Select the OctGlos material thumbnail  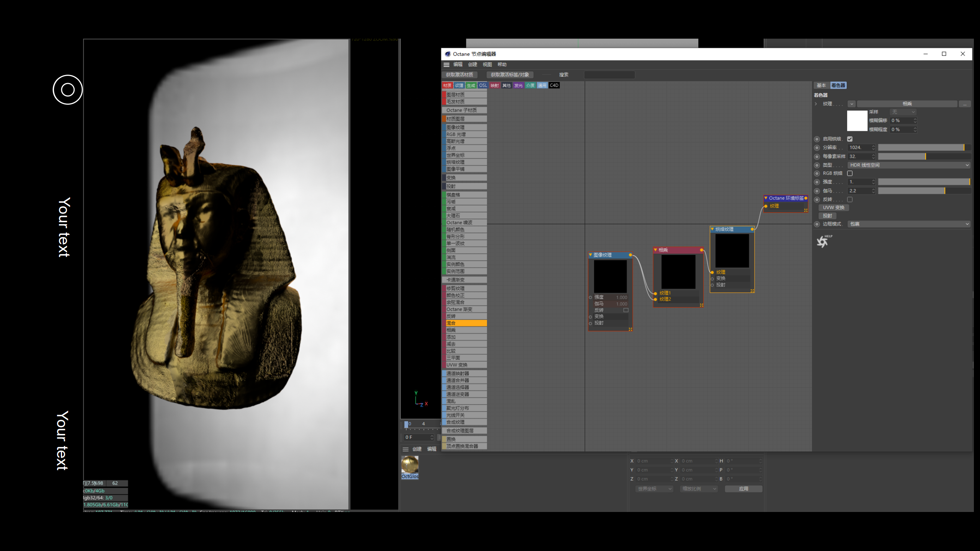410,465
